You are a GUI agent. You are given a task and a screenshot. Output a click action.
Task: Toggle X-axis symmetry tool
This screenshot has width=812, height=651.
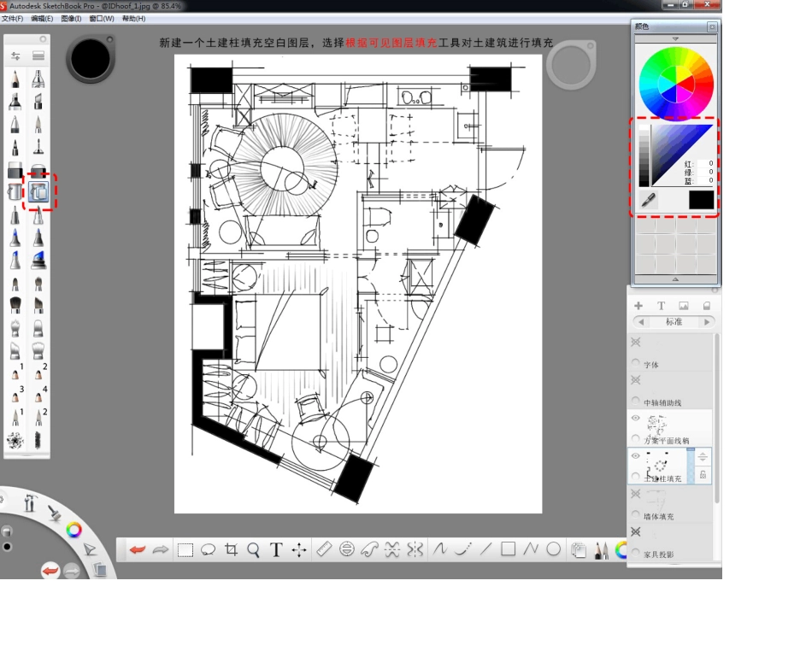coord(392,549)
